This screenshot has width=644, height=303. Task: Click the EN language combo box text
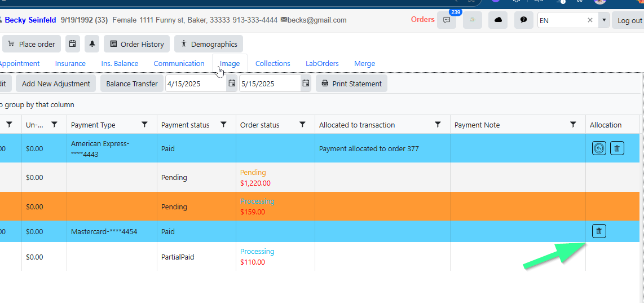point(561,20)
